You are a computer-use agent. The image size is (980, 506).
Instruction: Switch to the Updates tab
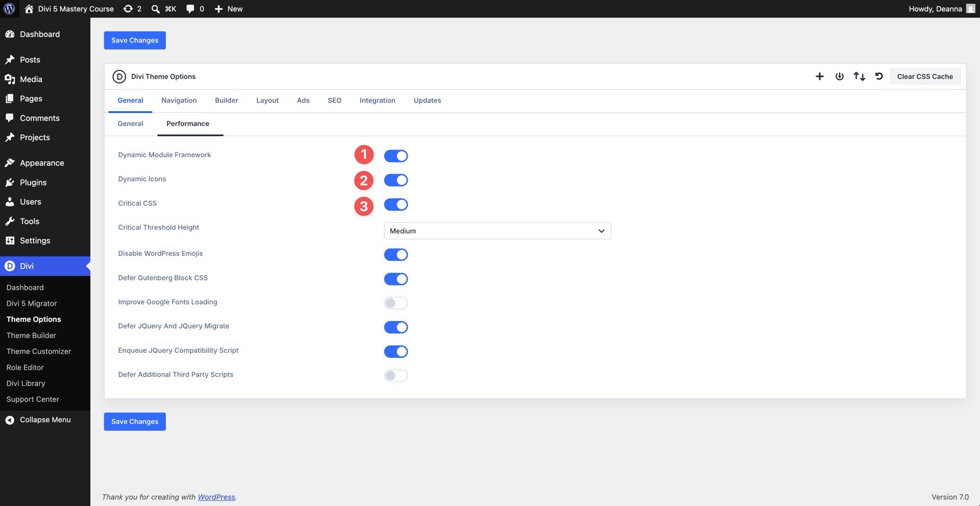[427, 100]
